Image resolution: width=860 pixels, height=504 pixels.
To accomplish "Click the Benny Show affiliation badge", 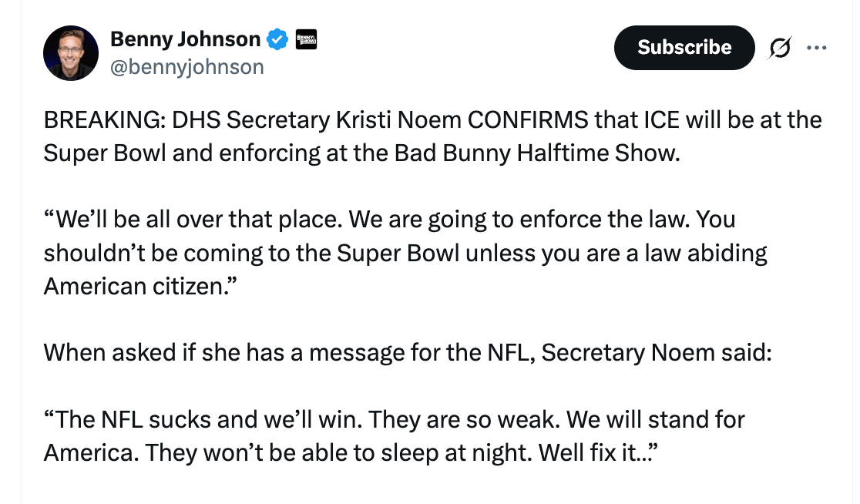I will pos(307,39).
